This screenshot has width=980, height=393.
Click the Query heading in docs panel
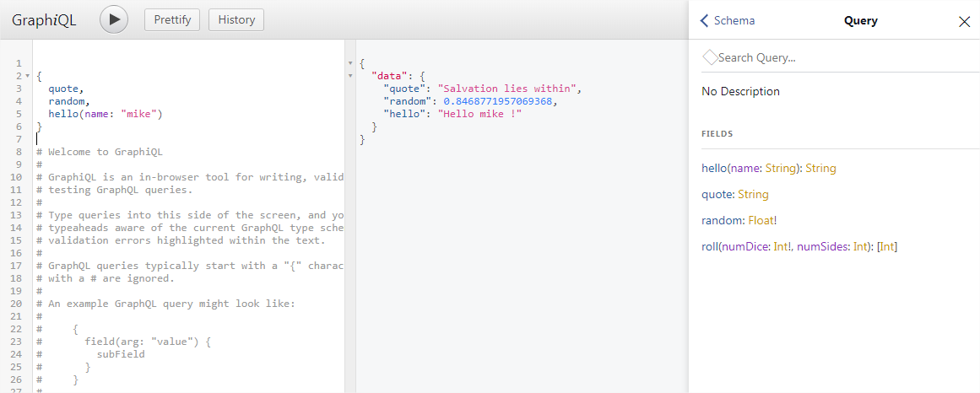pos(861,20)
